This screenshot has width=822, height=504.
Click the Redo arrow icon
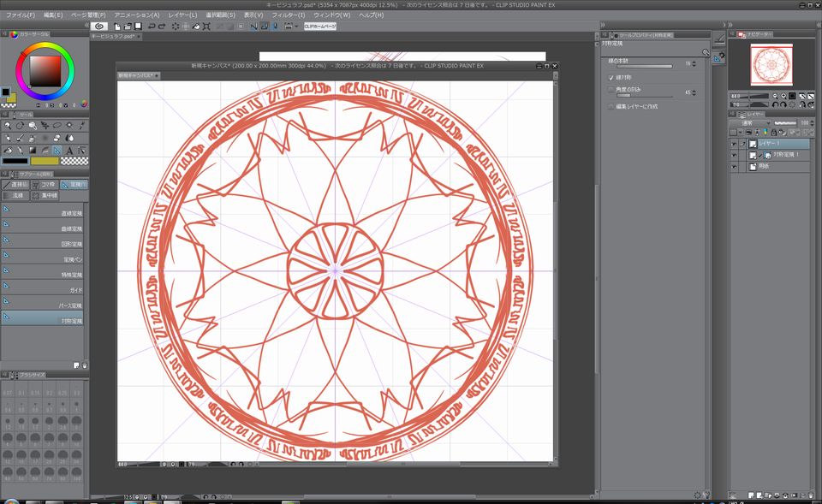click(x=162, y=27)
